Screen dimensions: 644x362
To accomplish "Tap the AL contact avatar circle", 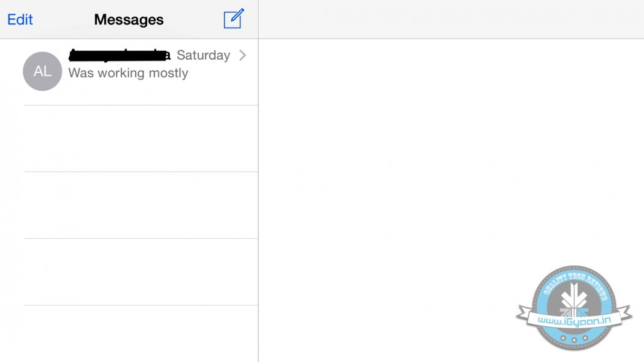I will click(x=42, y=71).
